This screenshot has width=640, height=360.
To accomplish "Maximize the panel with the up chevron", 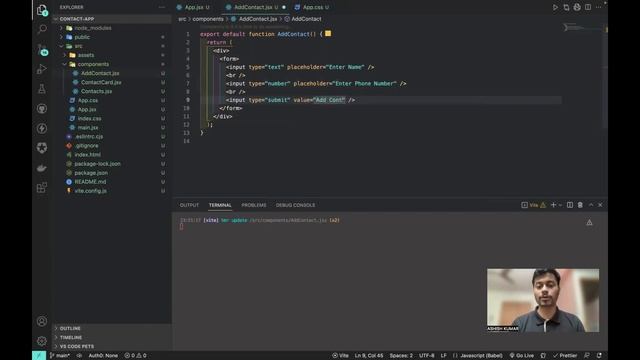I will [x=591, y=205].
